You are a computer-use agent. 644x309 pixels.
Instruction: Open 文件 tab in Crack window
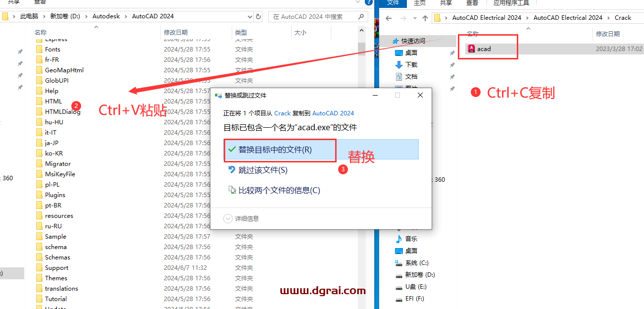click(x=393, y=3)
